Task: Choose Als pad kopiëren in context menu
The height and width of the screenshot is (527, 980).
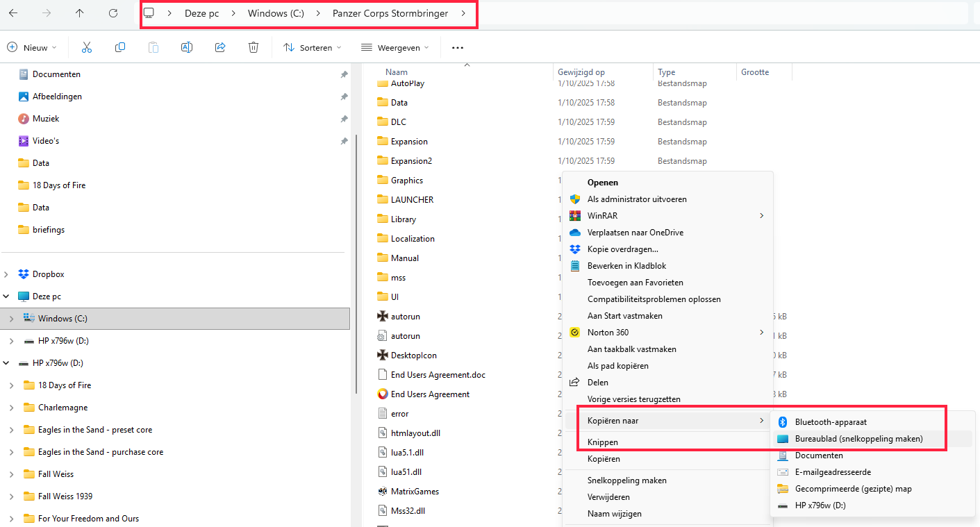Action: coord(617,366)
